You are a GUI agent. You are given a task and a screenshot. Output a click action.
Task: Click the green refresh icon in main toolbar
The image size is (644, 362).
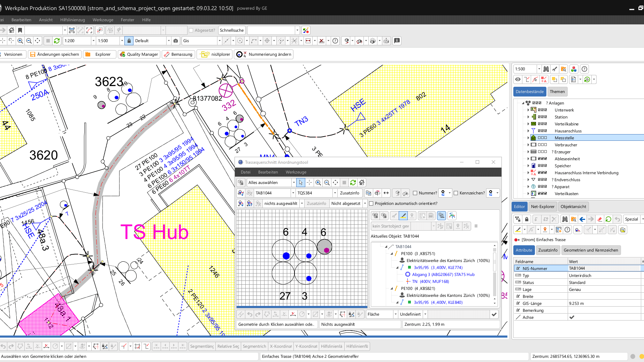click(57, 41)
